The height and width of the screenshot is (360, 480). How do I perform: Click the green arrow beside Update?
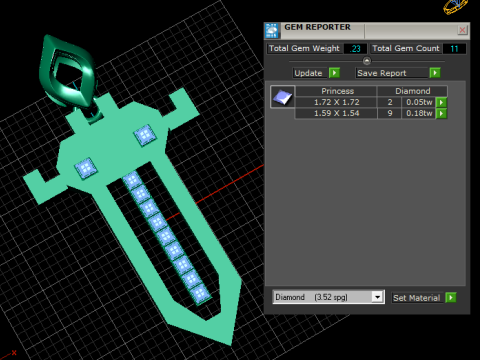[334, 73]
